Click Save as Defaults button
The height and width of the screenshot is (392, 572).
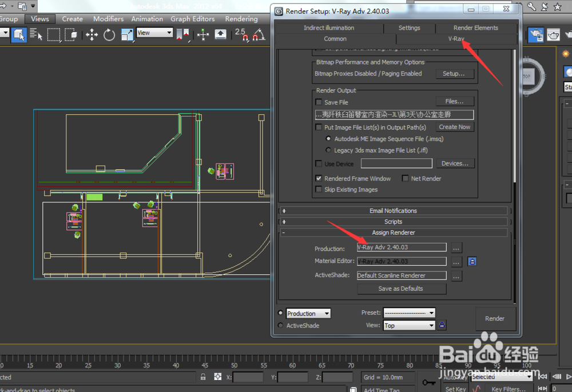402,289
